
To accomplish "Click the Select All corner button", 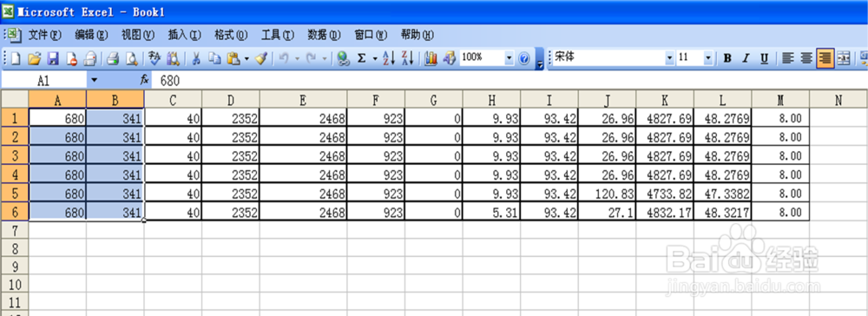I will (15, 100).
